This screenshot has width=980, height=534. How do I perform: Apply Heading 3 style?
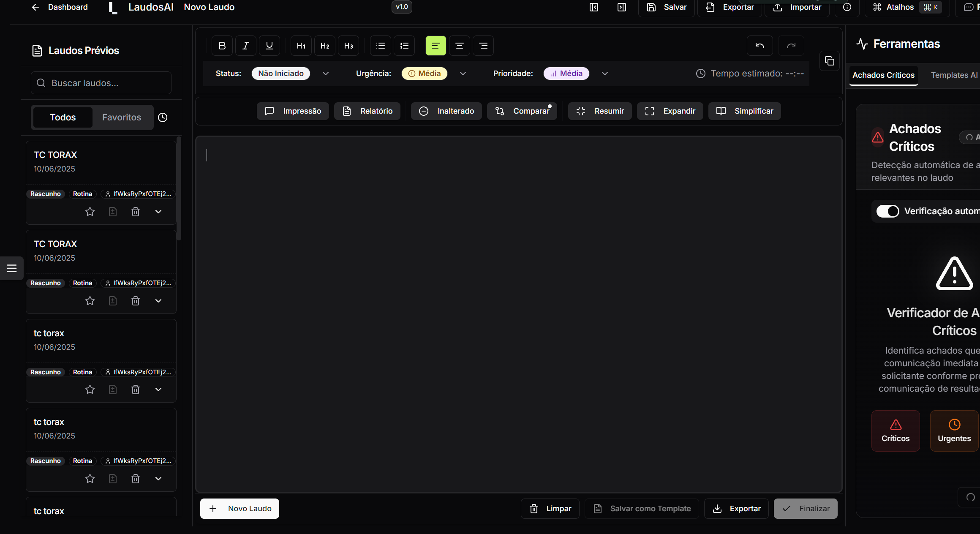348,46
